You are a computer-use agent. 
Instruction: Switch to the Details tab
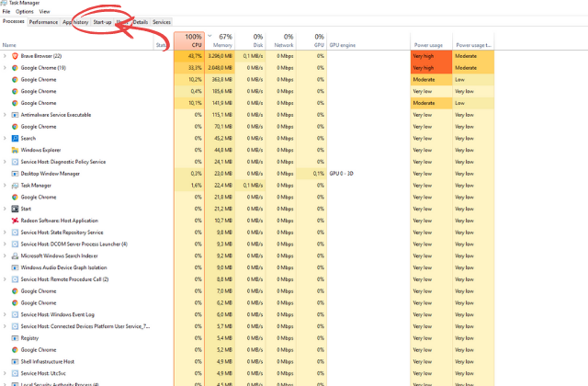pos(141,22)
